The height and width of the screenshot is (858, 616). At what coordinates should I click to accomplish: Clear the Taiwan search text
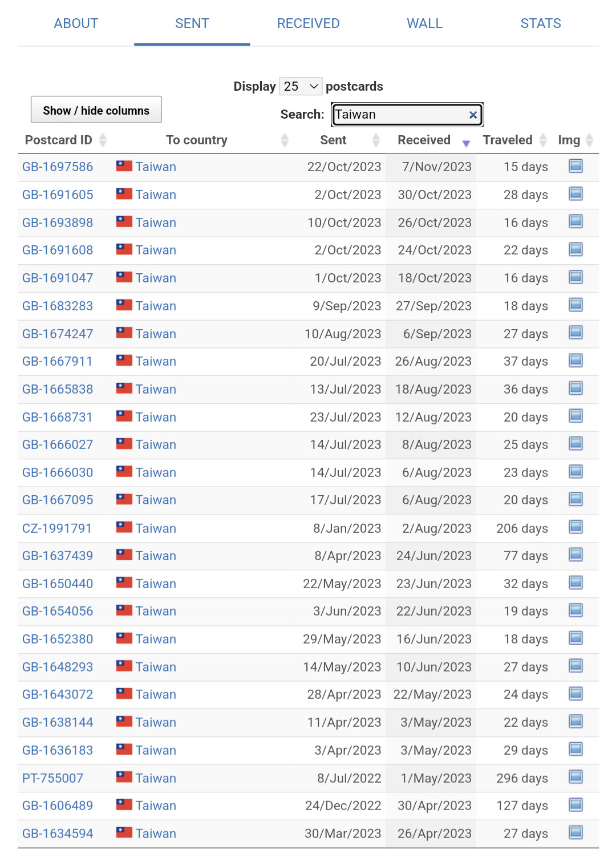tap(473, 115)
